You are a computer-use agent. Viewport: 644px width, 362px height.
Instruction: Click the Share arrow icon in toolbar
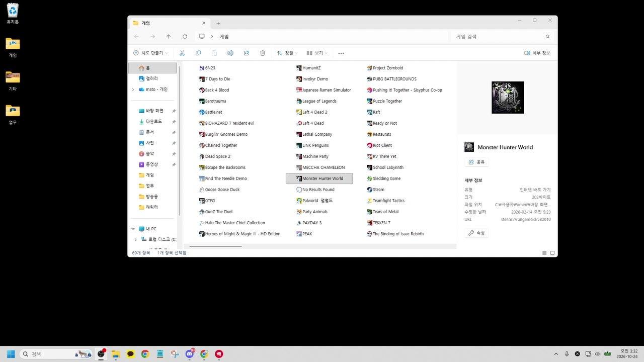pos(247,53)
